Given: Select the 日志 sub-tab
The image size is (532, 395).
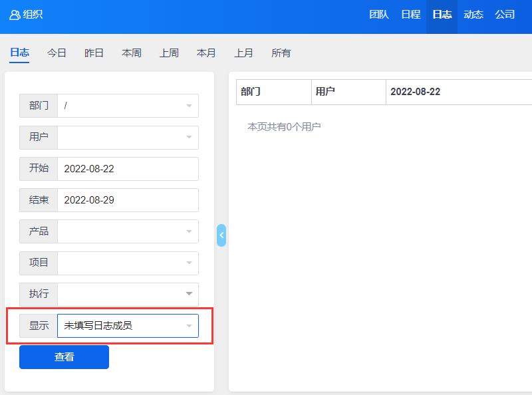Looking at the screenshot, I should click(x=19, y=53).
